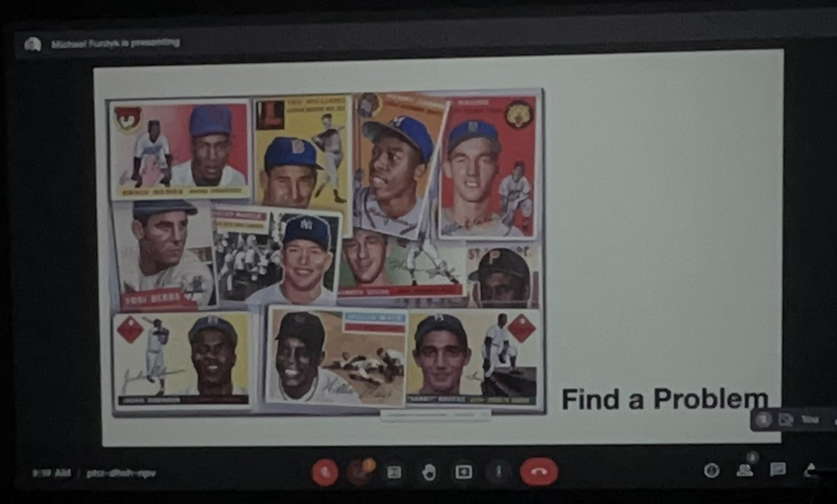Image resolution: width=837 pixels, height=504 pixels.
Task: Open the meeting details info icon
Action: click(x=711, y=470)
